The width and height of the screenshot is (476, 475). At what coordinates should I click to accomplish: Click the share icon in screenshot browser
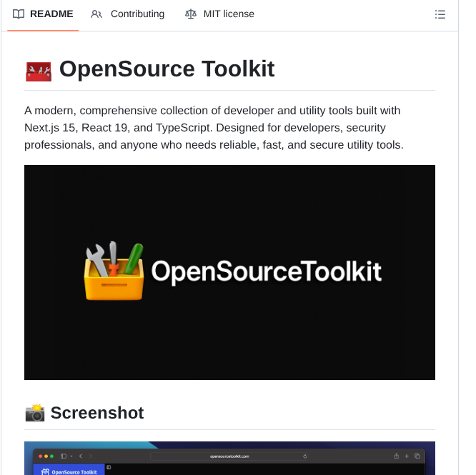coord(397,456)
